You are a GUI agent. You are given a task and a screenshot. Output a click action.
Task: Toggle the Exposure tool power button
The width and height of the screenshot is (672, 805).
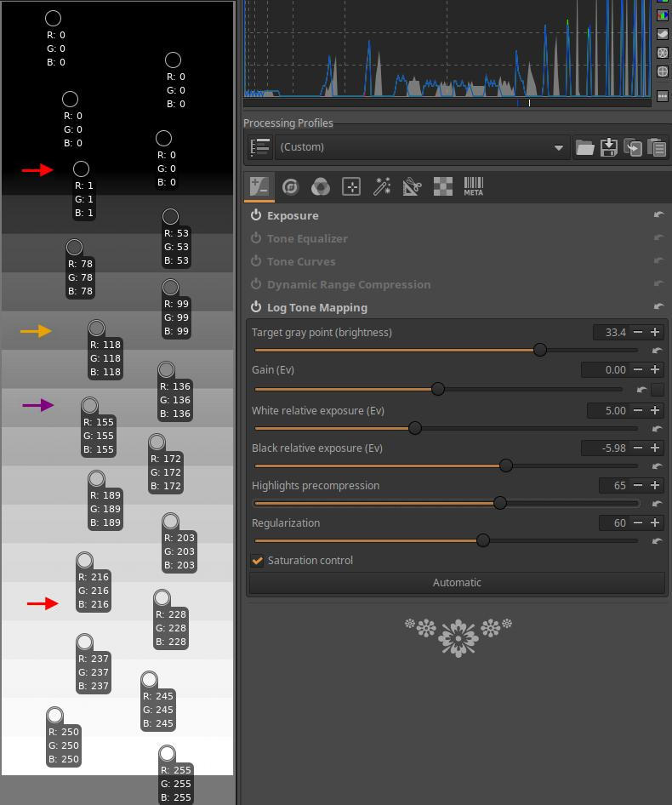pos(256,215)
